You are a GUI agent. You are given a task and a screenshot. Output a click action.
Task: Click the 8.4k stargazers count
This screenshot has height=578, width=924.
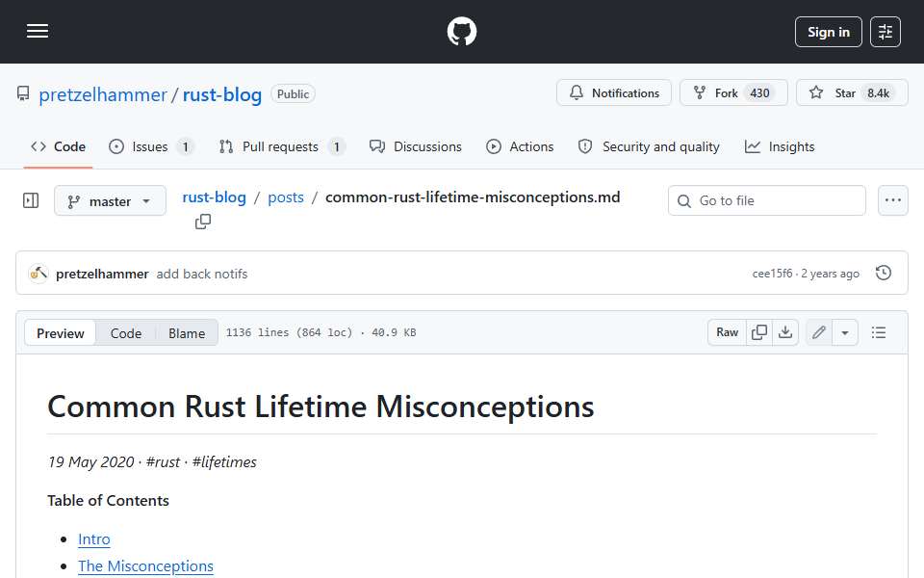click(878, 93)
